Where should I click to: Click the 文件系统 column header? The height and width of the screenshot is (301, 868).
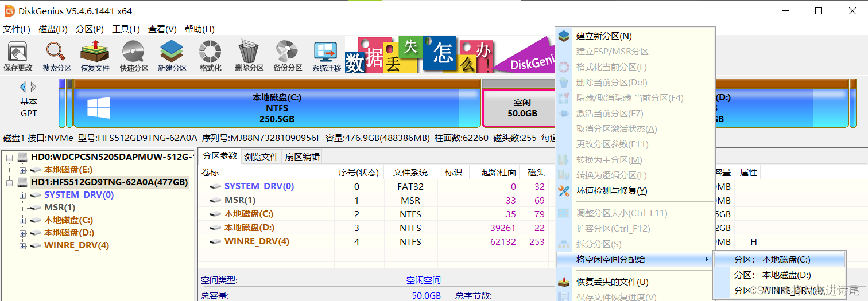click(x=410, y=173)
